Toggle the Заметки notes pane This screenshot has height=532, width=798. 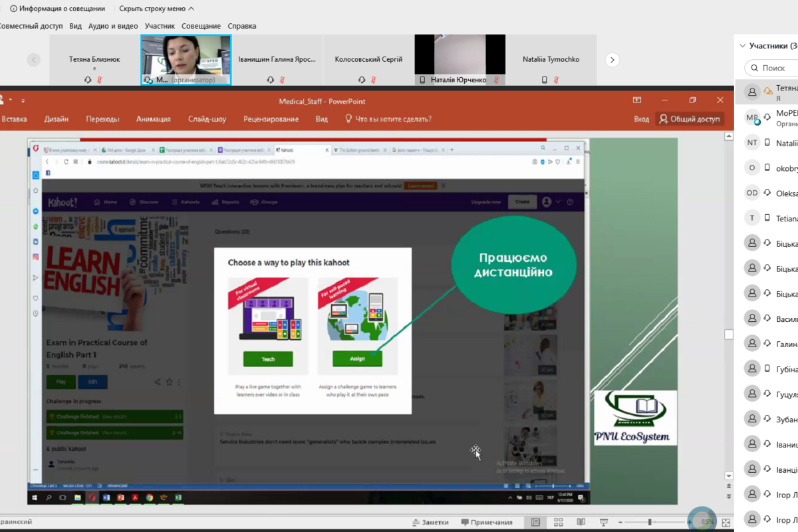click(x=430, y=522)
